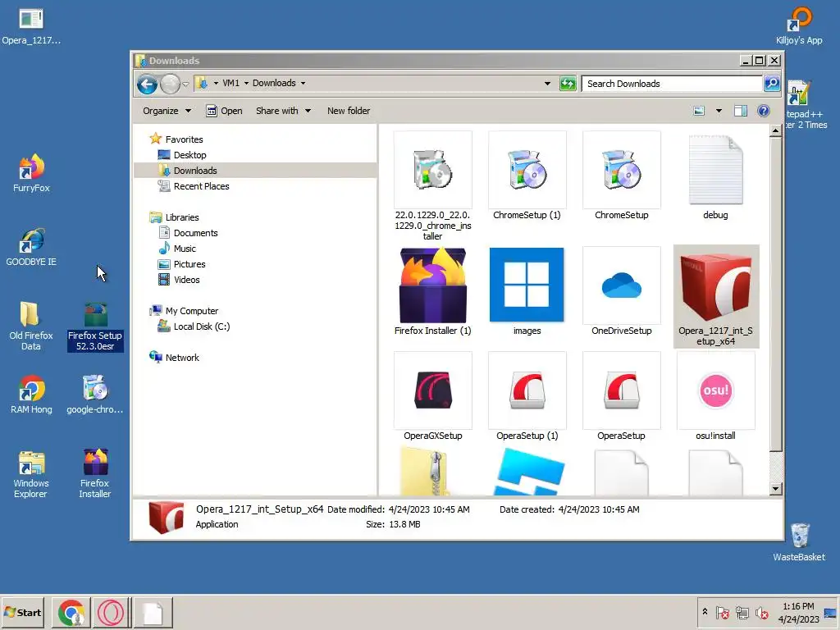The height and width of the screenshot is (630, 840).
Task: Refresh the Downloads folder view
Action: 568,84
